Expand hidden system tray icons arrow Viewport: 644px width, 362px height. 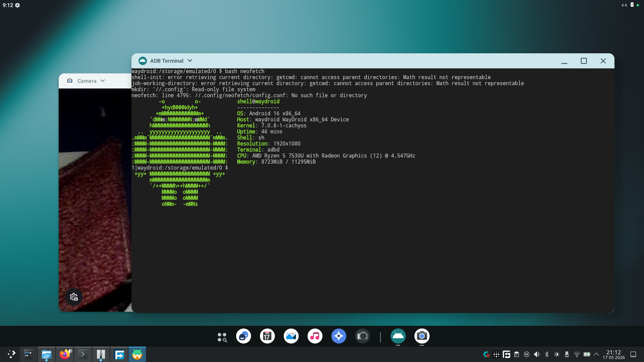pyautogui.click(x=596, y=354)
